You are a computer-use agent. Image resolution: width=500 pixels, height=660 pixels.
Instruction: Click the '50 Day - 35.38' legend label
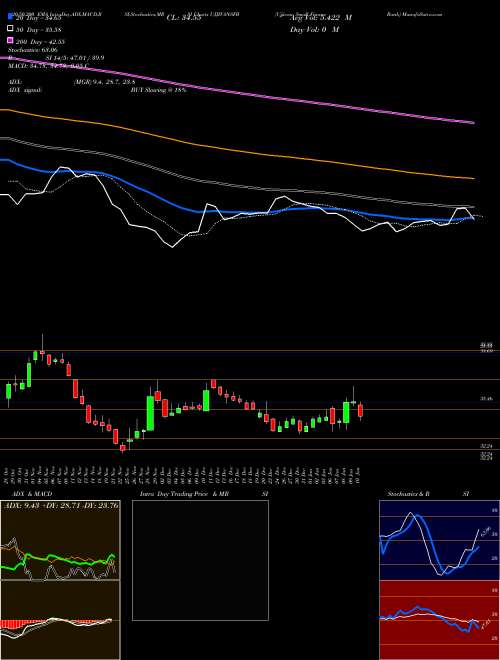37,29
